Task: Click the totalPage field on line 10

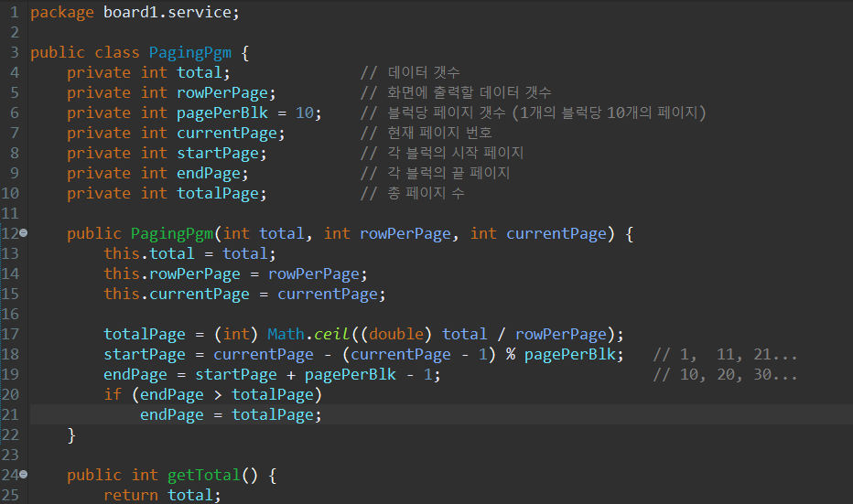Action: click(218, 194)
